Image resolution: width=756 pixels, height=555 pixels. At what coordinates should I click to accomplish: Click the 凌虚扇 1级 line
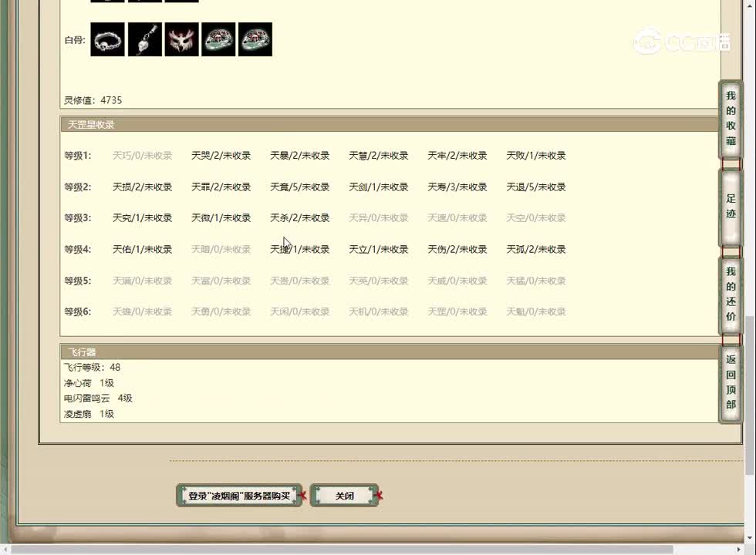89,414
